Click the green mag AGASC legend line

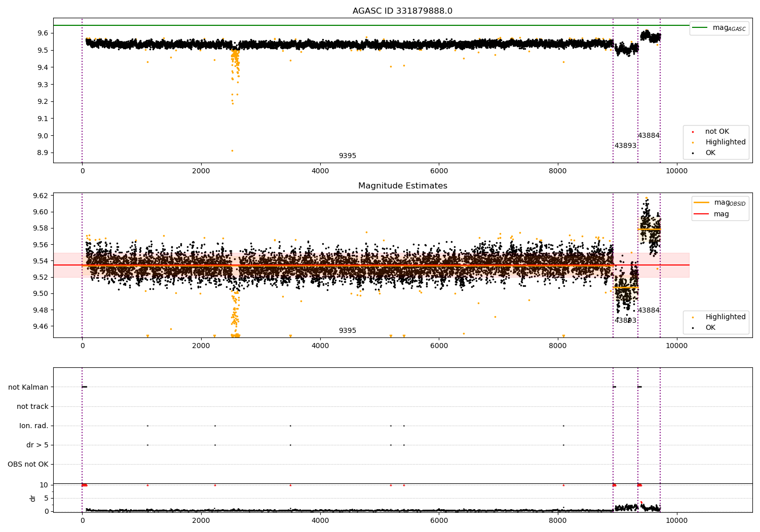pos(700,28)
